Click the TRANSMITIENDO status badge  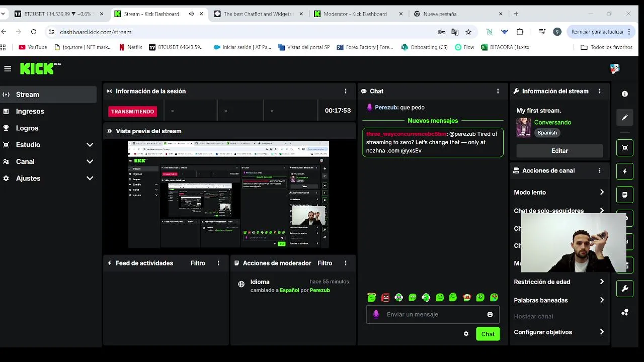pos(133,111)
